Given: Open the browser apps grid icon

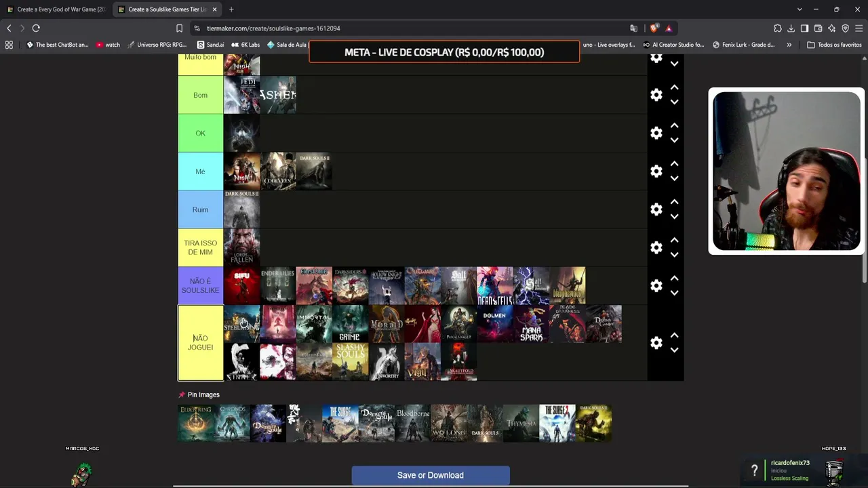Looking at the screenshot, I should [x=9, y=45].
